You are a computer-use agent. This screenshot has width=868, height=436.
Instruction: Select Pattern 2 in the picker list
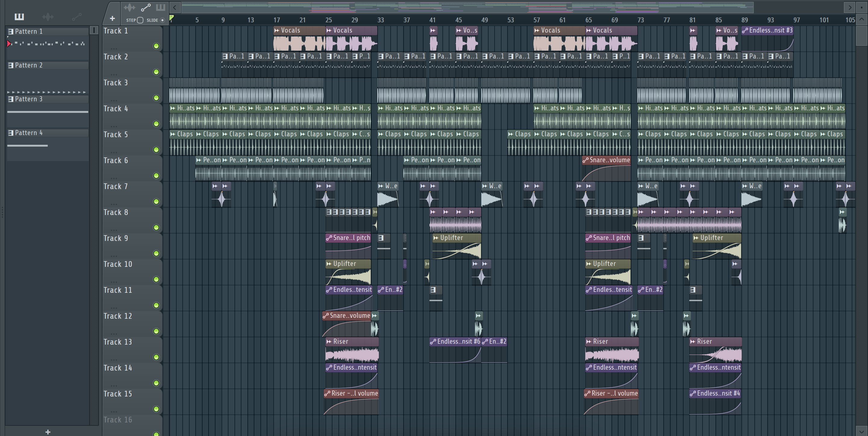point(48,65)
